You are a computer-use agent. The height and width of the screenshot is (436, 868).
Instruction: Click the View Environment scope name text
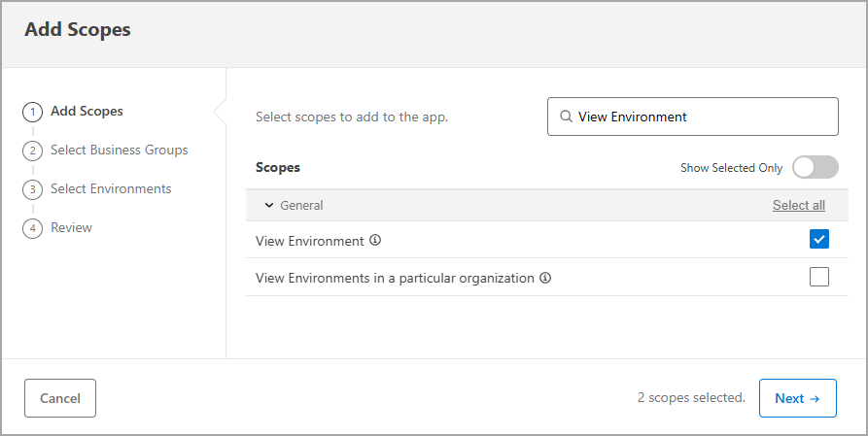[x=309, y=240]
